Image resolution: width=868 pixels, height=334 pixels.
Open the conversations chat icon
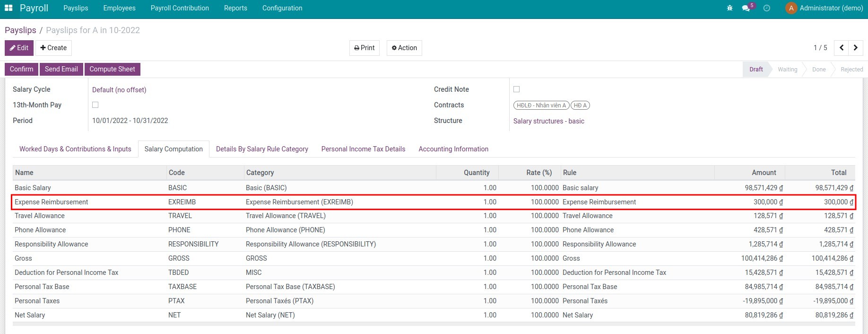point(746,8)
